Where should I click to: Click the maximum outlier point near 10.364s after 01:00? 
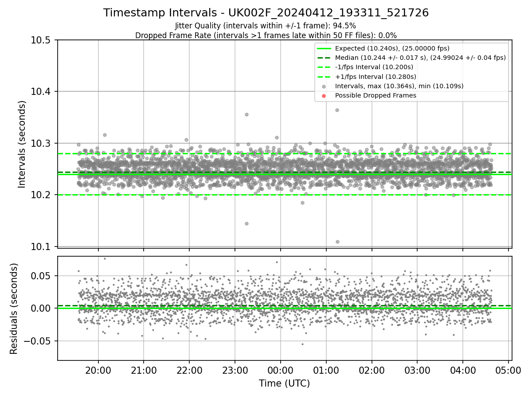[x=337, y=110]
